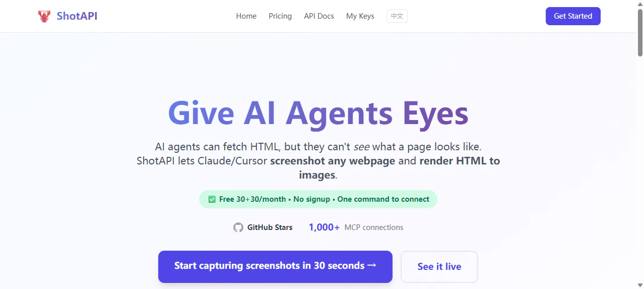644x289 pixels.
Task: Click the green checkmark icon in the free badge
Action: [x=212, y=199]
